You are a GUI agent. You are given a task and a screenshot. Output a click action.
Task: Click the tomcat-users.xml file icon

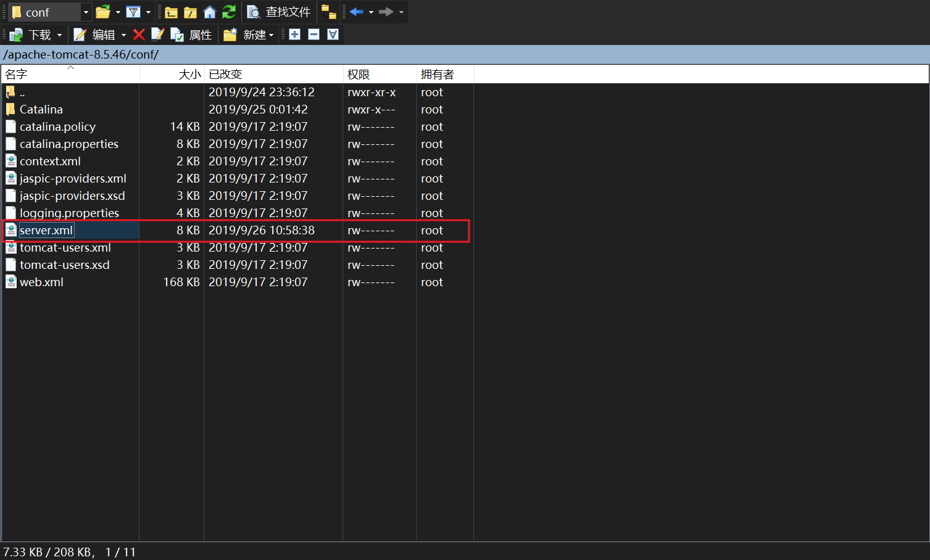(10, 247)
